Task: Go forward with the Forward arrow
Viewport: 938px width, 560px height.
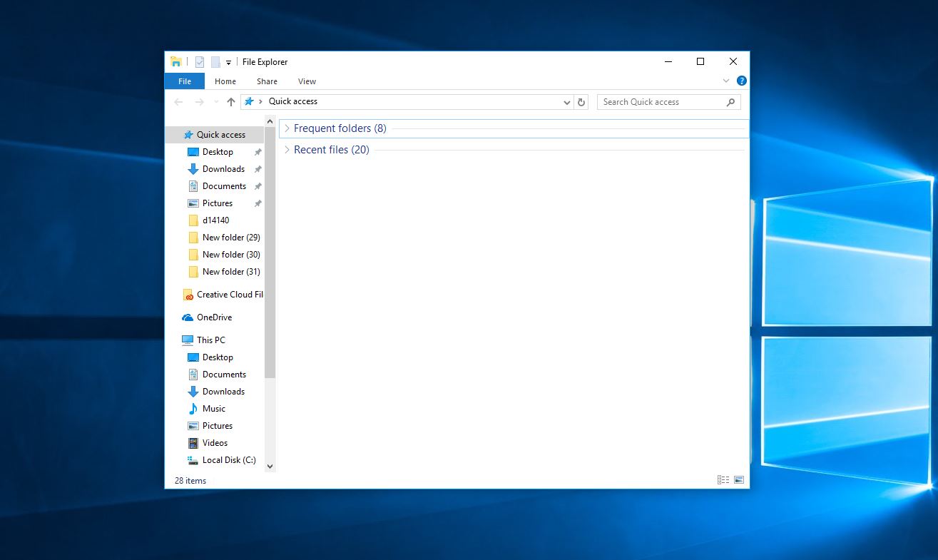Action: [200, 102]
